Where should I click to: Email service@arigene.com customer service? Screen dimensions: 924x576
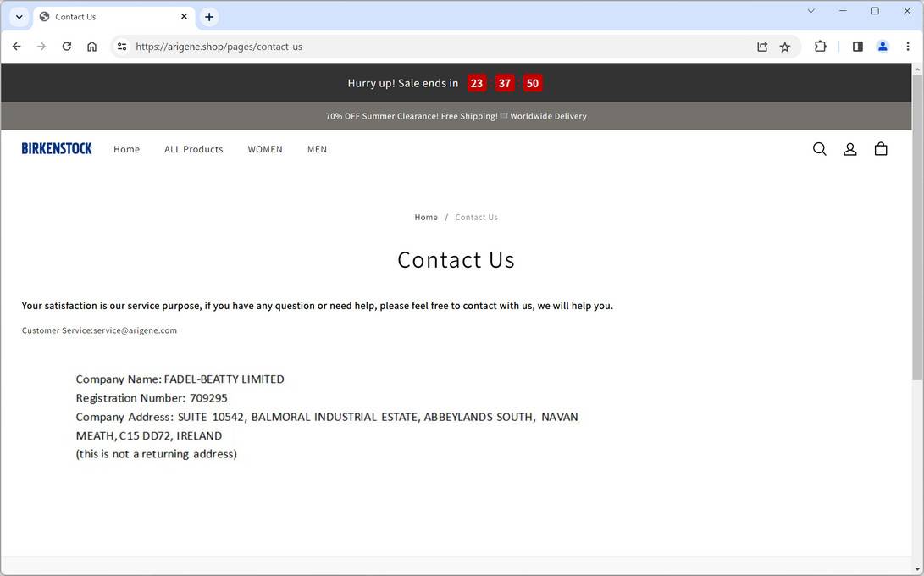click(x=136, y=330)
